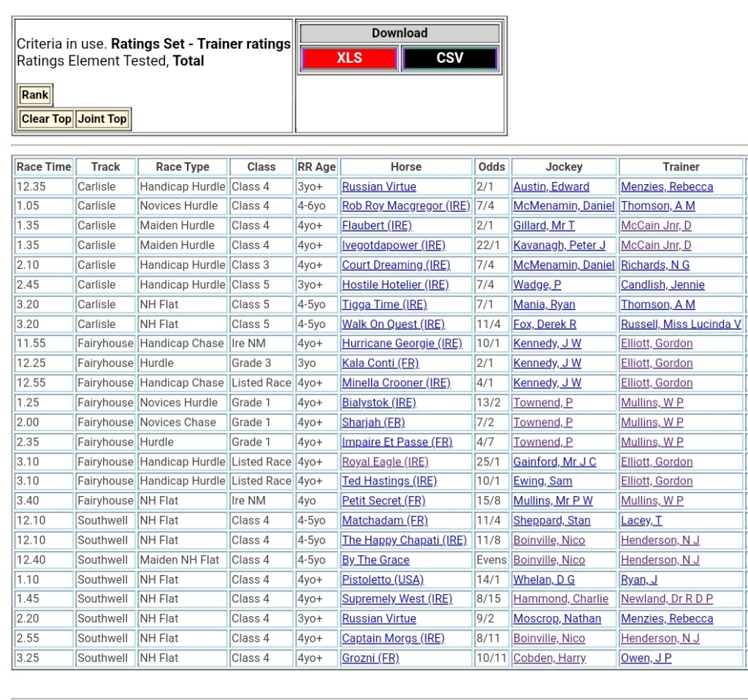Open jockey Cobden, Harry profile
The image size is (748, 700).
tap(549, 658)
